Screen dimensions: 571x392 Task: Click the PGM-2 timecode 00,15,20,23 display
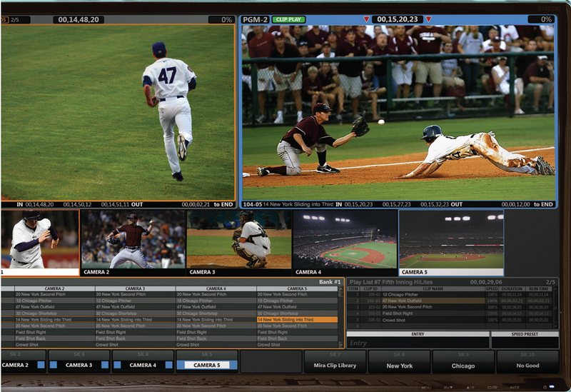397,19
